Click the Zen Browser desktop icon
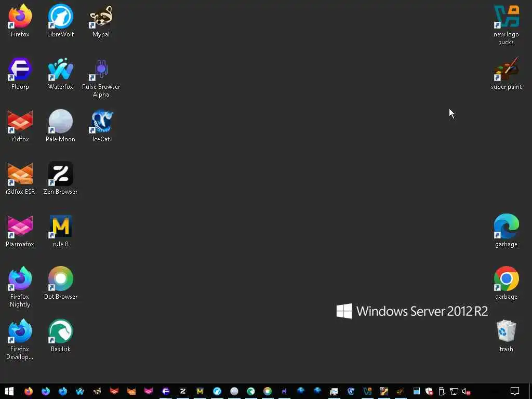This screenshot has width=532, height=399. coord(60,179)
